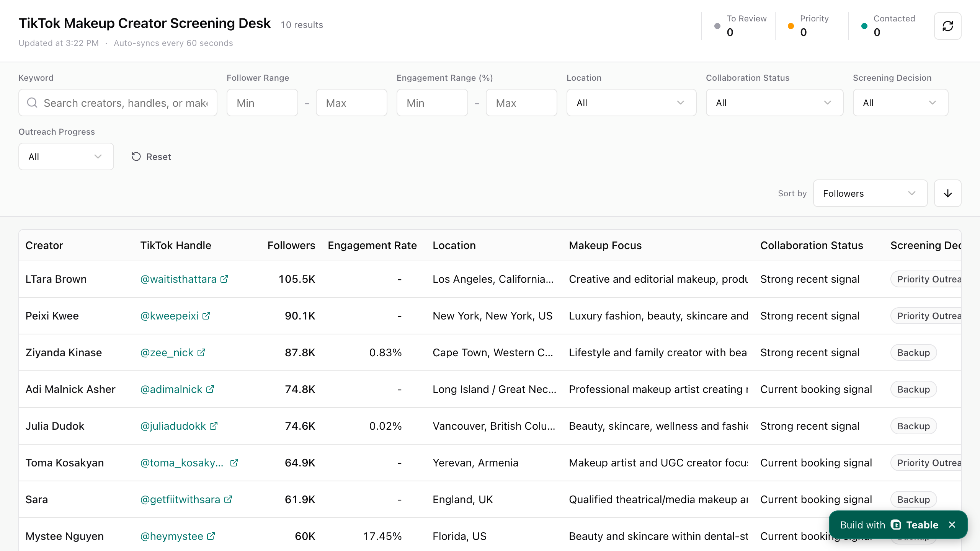Click the Teable logo icon
Image resolution: width=980 pixels, height=551 pixels.
(x=896, y=525)
